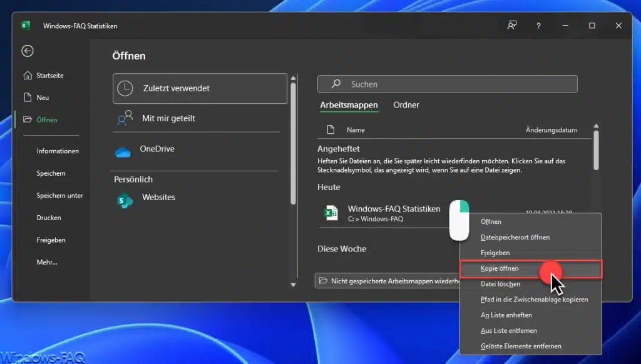Click the OneDrive cloud icon
The width and height of the screenshot is (641, 364).
123,153
